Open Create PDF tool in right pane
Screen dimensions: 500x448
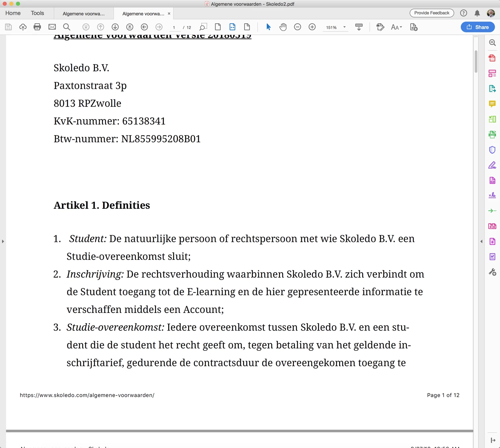pyautogui.click(x=492, y=58)
